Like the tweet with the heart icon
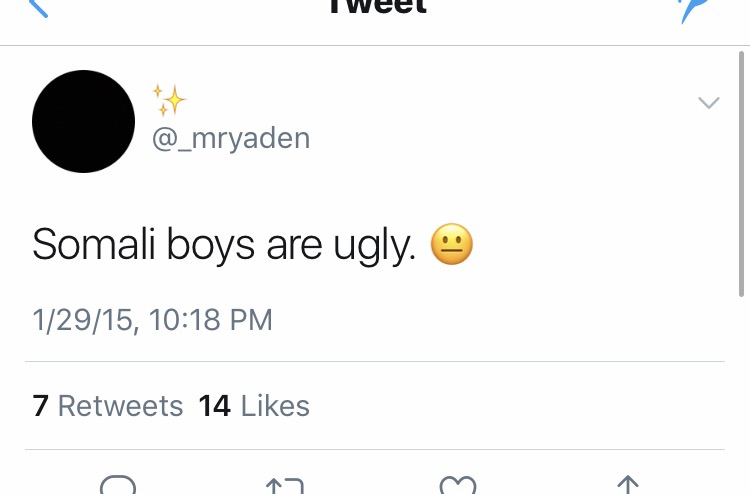The height and width of the screenshot is (494, 750). (x=458, y=486)
